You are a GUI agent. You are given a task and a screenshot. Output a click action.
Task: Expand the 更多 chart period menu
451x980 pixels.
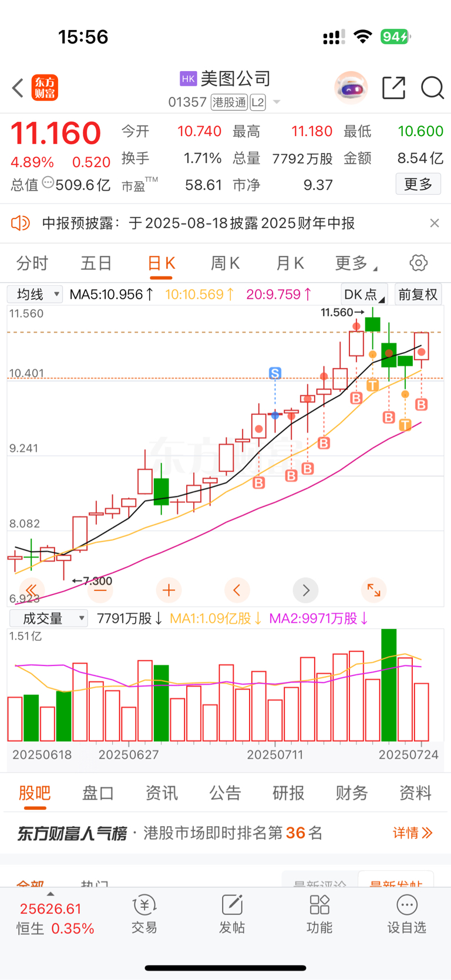click(356, 263)
